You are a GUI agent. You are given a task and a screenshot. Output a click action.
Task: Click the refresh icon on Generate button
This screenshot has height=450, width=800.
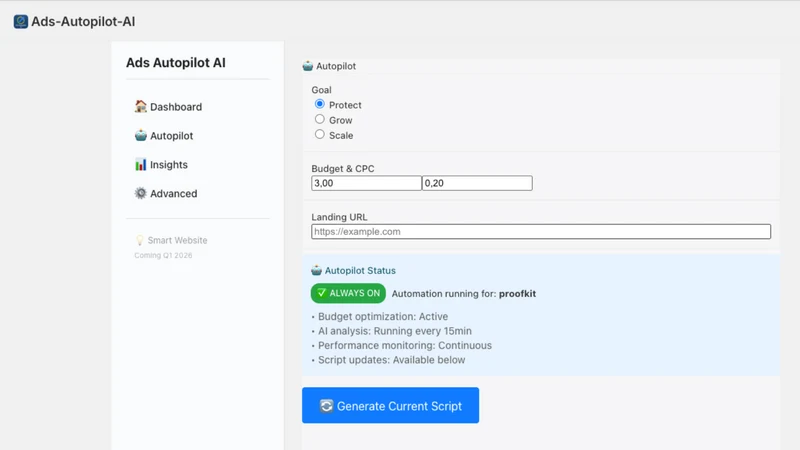pyautogui.click(x=326, y=406)
